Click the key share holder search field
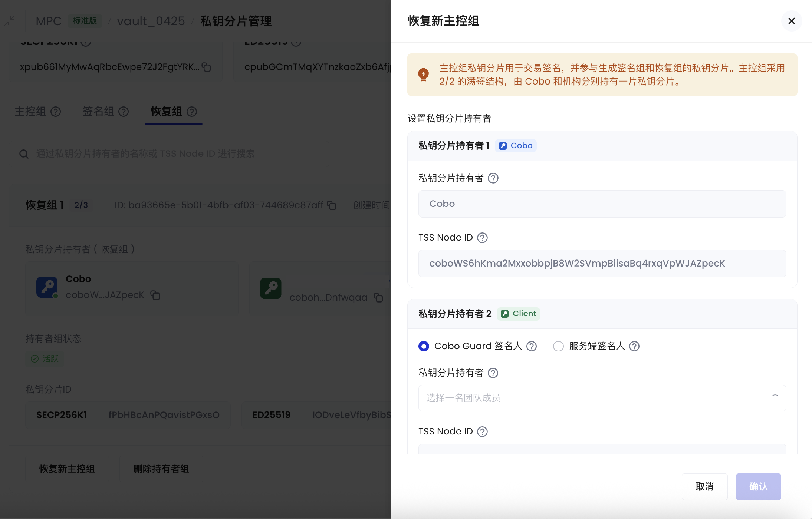812x519 pixels. 174,154
